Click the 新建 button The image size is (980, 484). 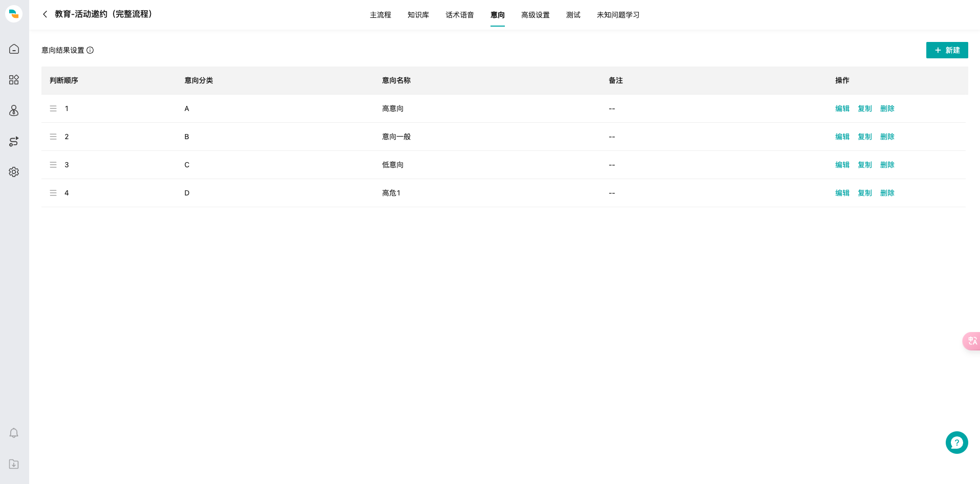point(947,50)
